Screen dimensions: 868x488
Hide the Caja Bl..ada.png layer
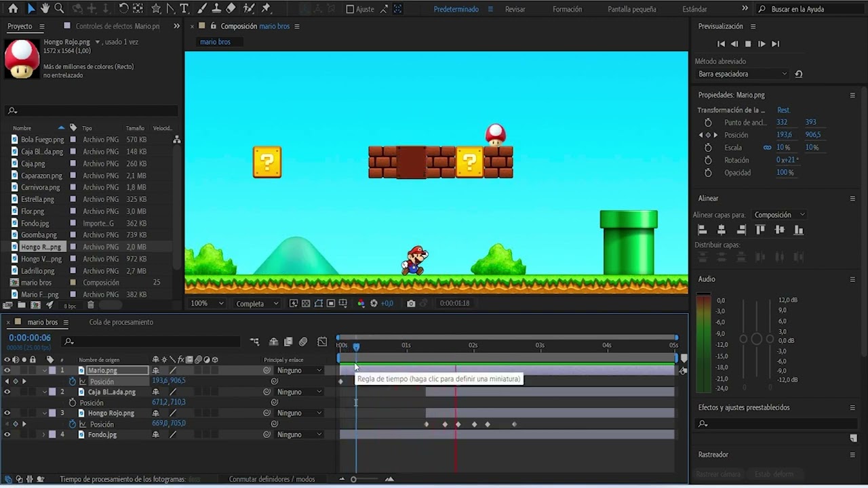click(7, 392)
